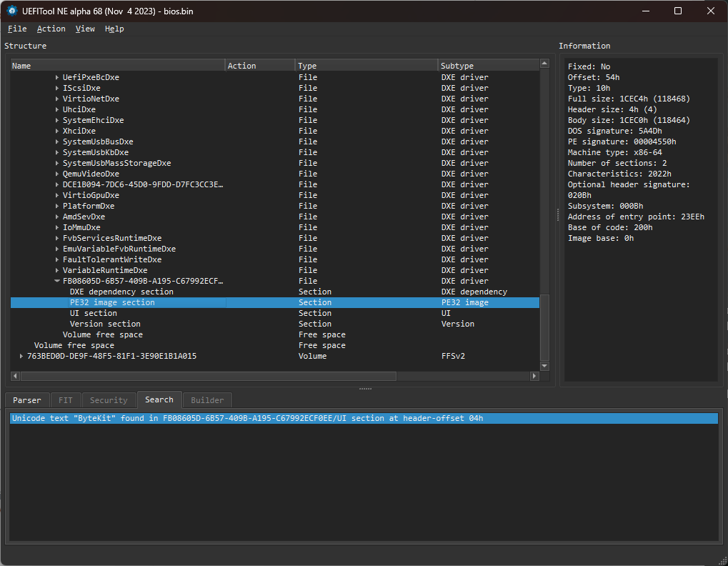
Task: Expand the UefiPxeBcDxe tree node
Action: coord(57,77)
